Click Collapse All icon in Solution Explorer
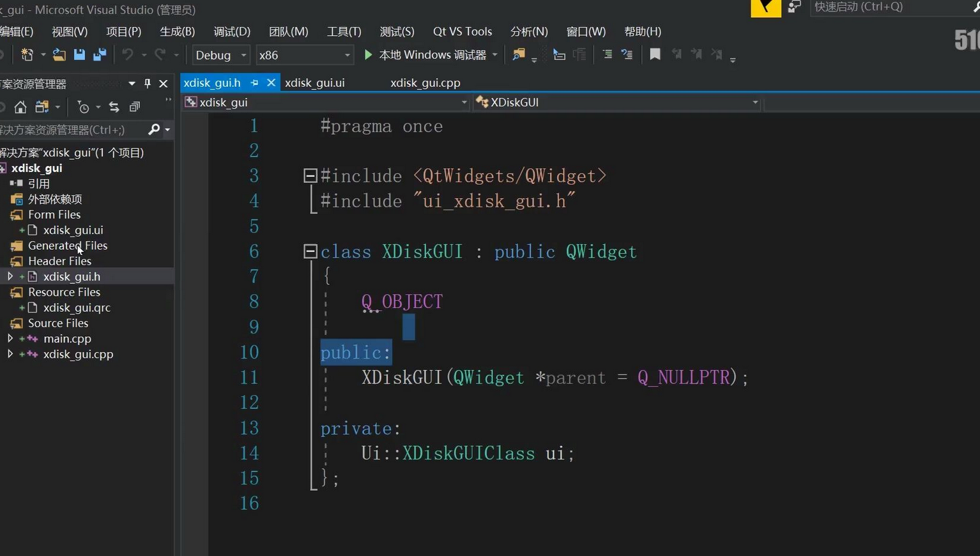 pos(134,107)
